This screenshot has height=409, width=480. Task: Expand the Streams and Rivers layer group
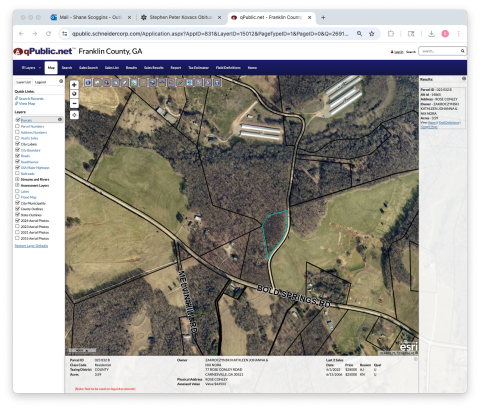click(17, 179)
